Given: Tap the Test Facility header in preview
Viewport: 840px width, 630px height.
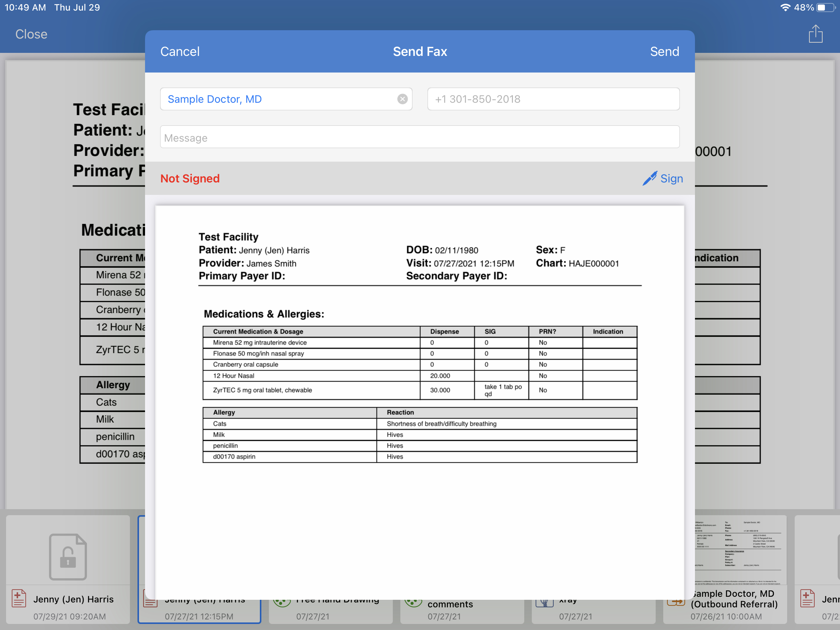Looking at the screenshot, I should click(228, 237).
